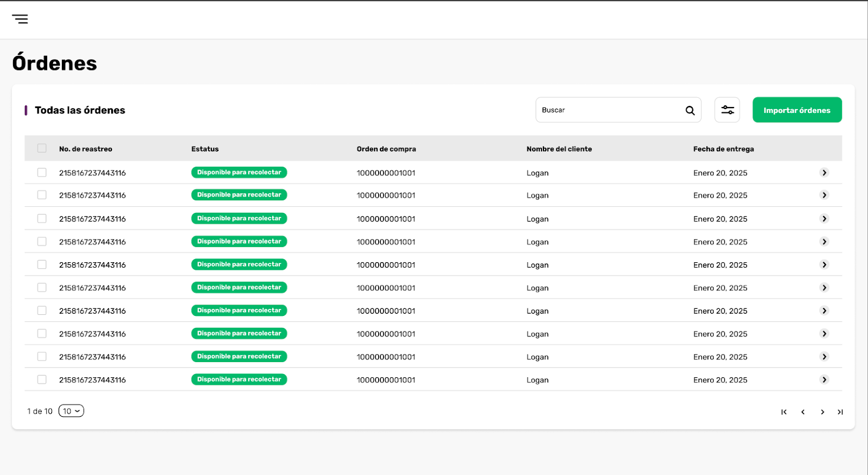The width and height of the screenshot is (868, 475).
Task: Check the last order row checkbox
Action: click(42, 379)
